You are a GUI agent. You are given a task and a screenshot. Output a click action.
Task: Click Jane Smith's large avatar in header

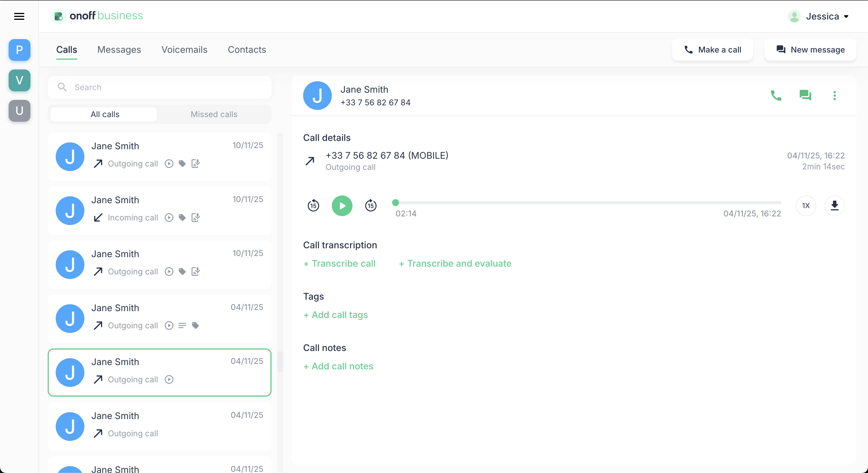317,95
